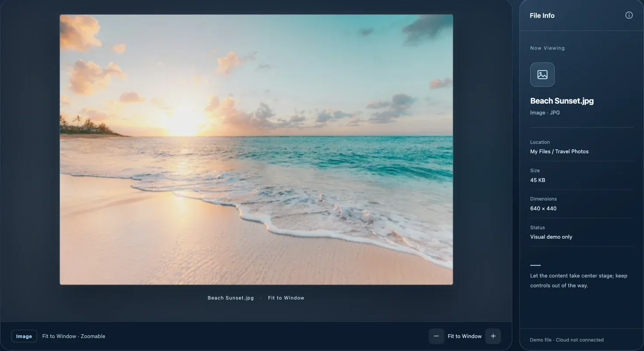Zoom in with the plus button
The width and height of the screenshot is (644, 351).
(493, 336)
